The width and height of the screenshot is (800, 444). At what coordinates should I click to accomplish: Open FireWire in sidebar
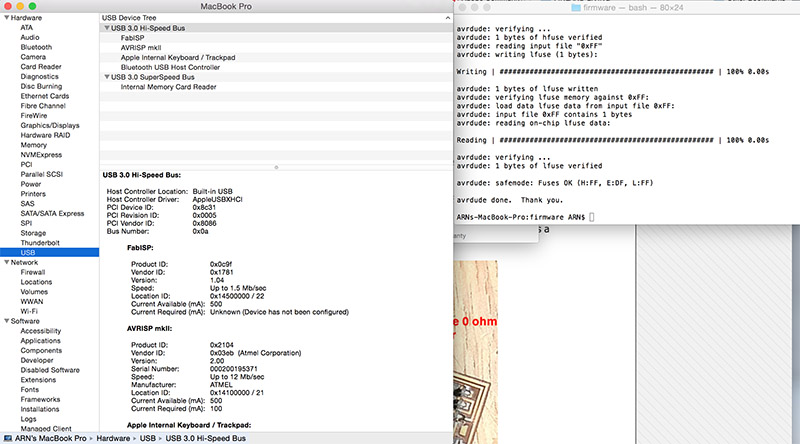[34, 115]
